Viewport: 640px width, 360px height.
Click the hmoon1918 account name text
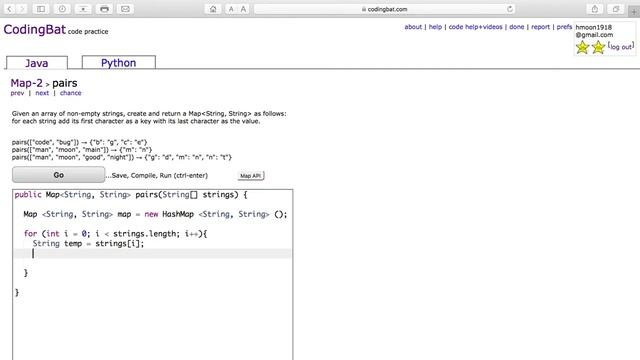coord(593,27)
